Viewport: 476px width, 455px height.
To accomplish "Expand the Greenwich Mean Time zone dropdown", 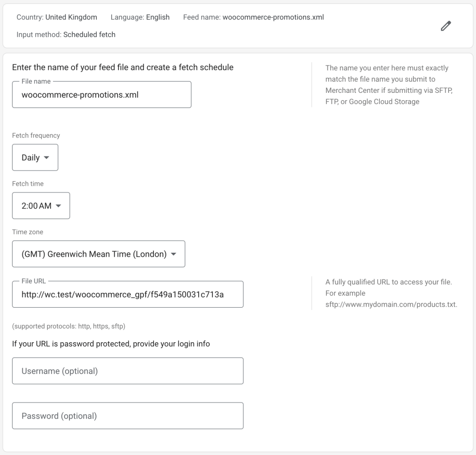I will coord(99,254).
